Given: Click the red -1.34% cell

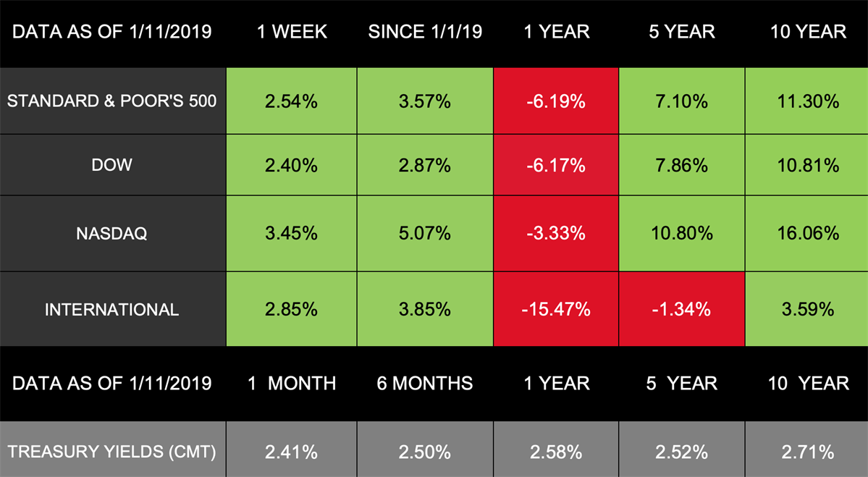Looking at the screenshot, I should click(x=681, y=310).
